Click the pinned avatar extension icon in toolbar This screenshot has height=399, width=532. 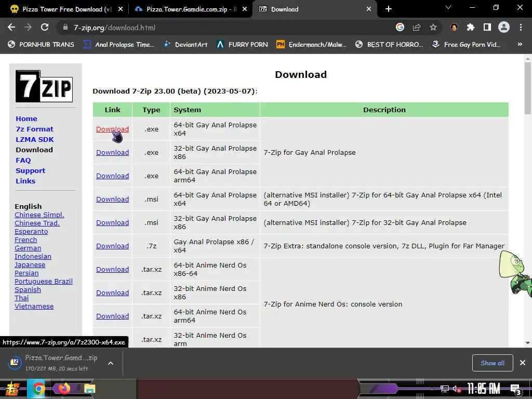[454, 28]
